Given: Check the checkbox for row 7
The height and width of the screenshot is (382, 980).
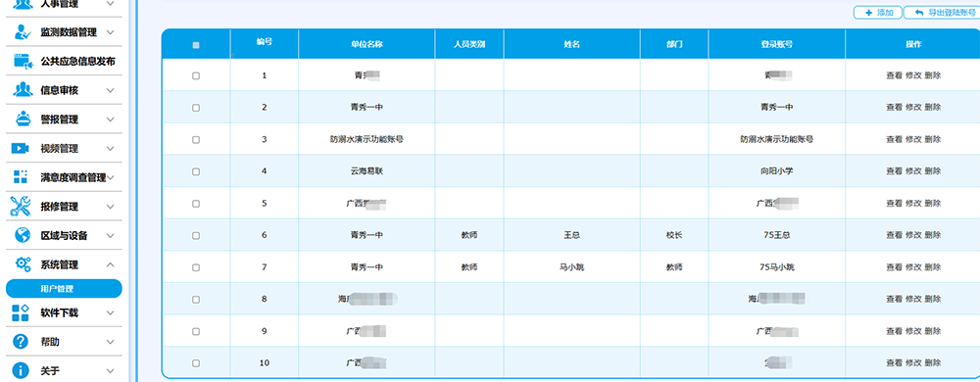Looking at the screenshot, I should point(196,267).
